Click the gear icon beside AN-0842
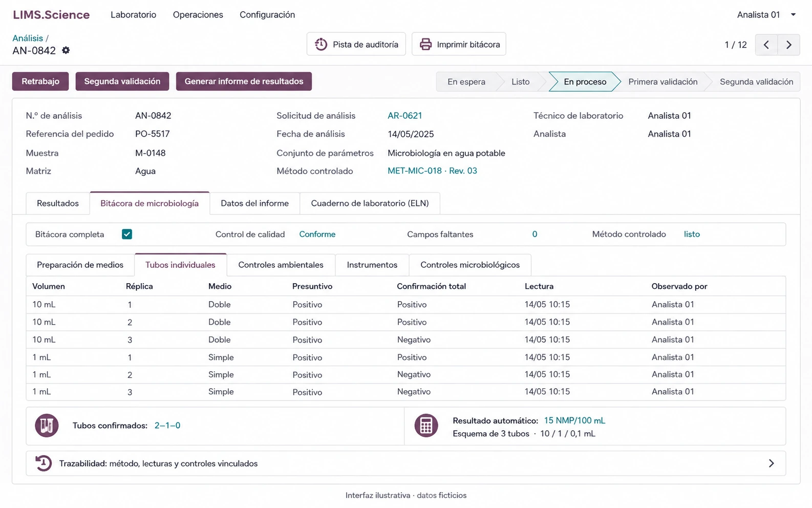 66,50
